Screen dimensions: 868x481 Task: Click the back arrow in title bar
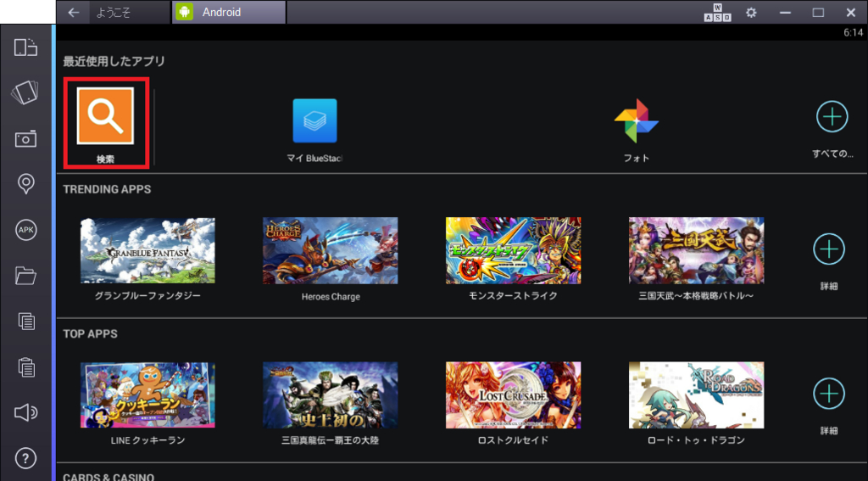click(x=74, y=12)
